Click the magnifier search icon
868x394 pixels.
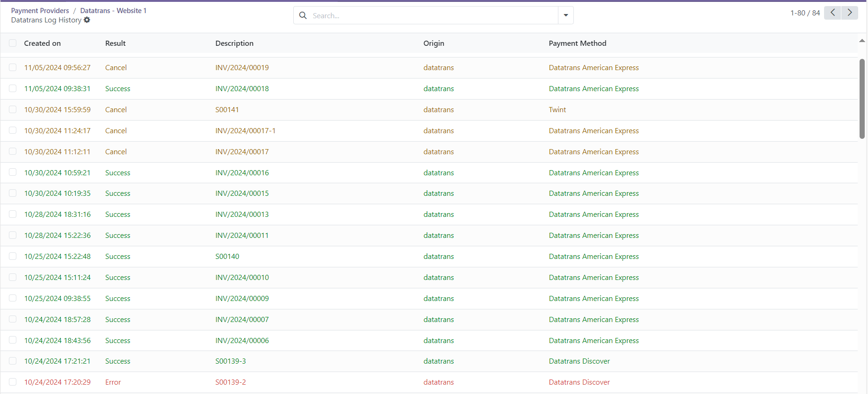pos(303,15)
